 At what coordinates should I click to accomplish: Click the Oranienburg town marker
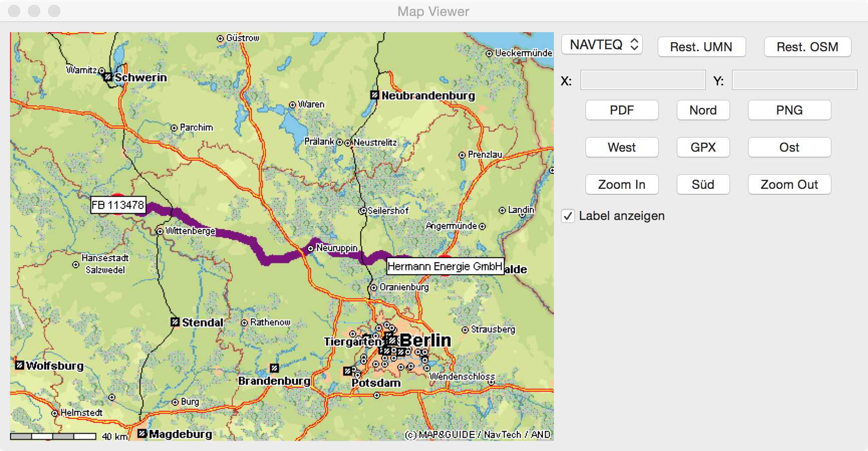(x=374, y=288)
